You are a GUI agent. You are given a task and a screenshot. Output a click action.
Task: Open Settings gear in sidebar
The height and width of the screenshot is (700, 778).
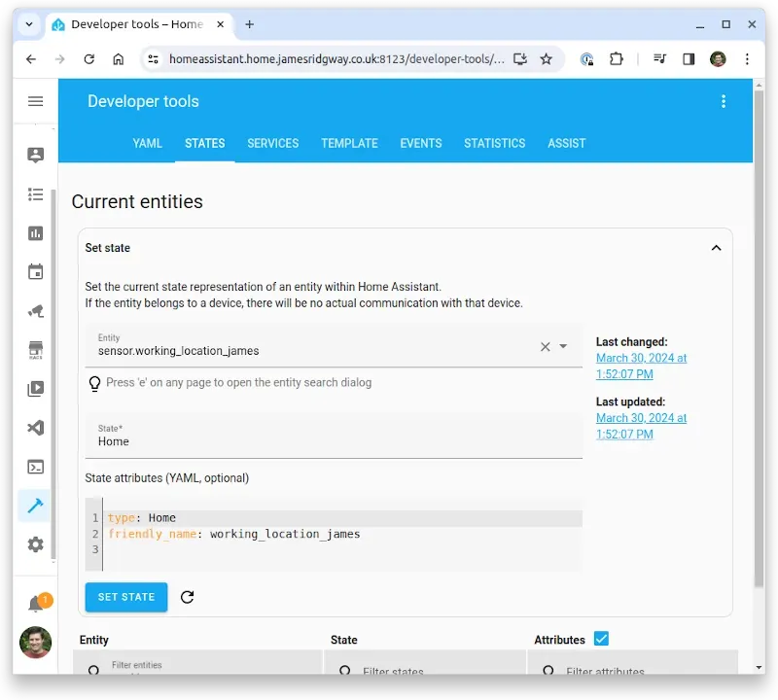pyautogui.click(x=35, y=544)
